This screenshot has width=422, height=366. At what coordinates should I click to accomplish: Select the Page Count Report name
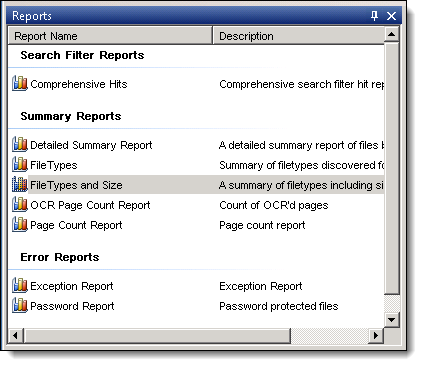pos(76,225)
